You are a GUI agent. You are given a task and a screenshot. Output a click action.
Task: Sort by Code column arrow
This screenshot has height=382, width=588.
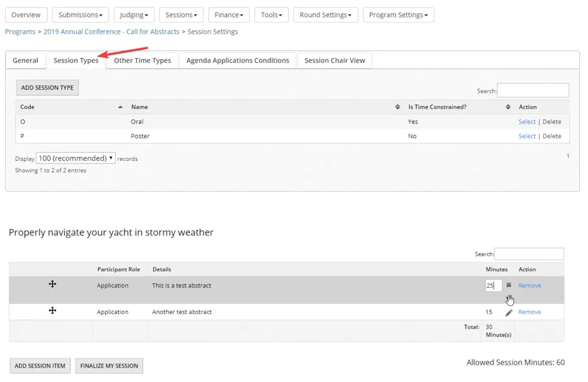tap(120, 107)
